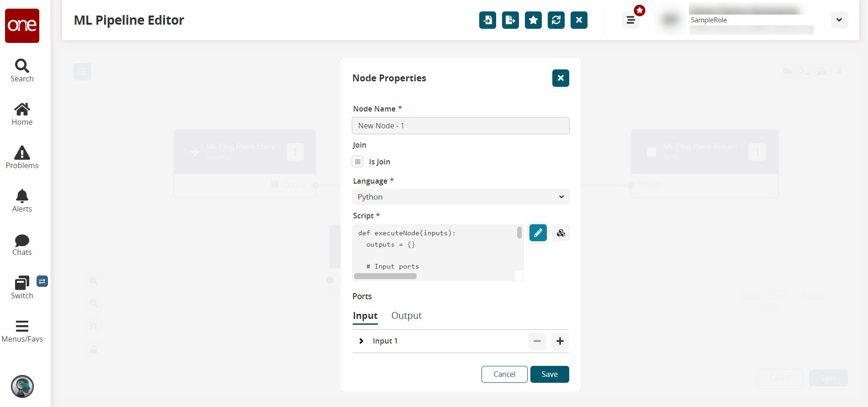The height and width of the screenshot is (407, 868).
Task: Click the assistant avatar in the sidebar
Action: click(22, 386)
